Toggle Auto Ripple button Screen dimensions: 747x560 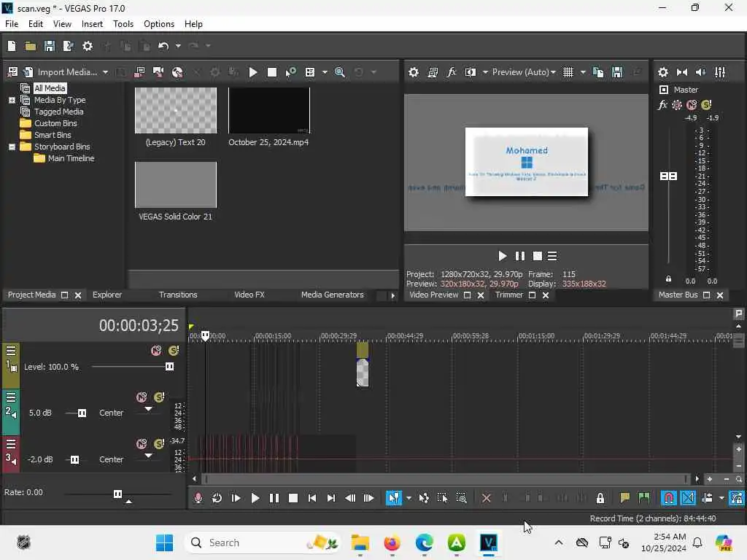coord(707,498)
